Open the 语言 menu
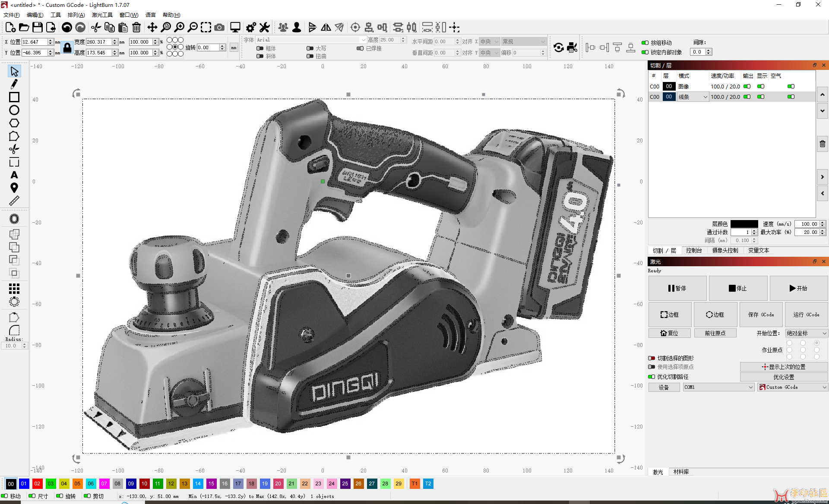The width and height of the screenshot is (829, 504). coord(150,15)
